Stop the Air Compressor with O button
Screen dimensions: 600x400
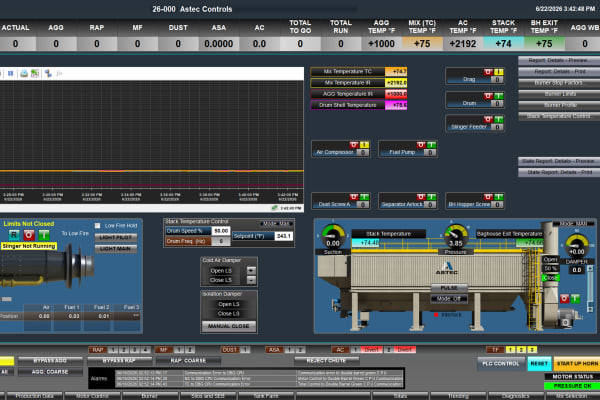(354, 145)
